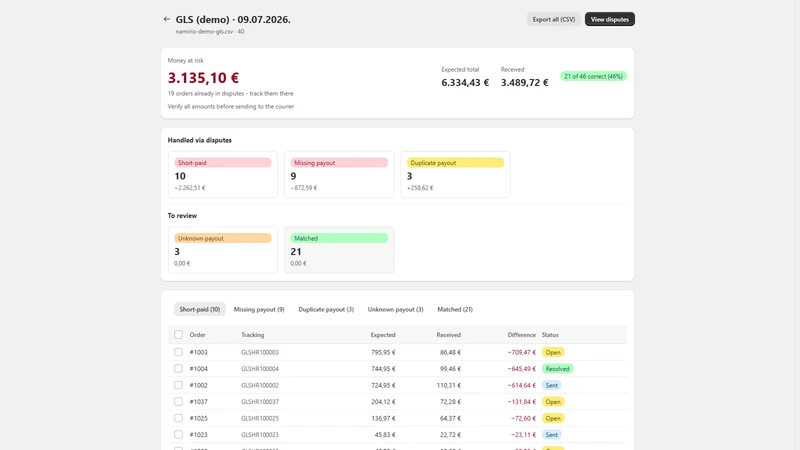Check the box for order #1025

point(178,418)
